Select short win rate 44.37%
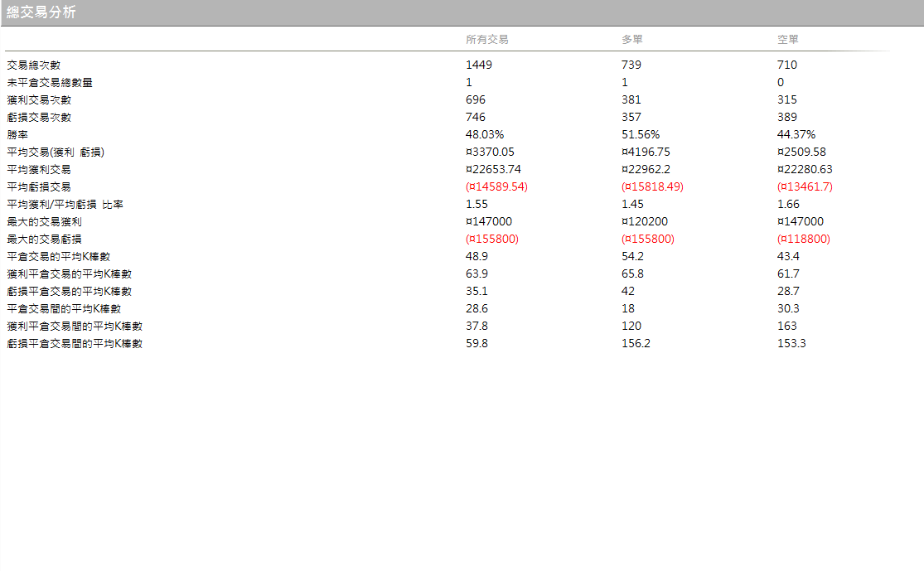The image size is (924, 571). point(796,134)
